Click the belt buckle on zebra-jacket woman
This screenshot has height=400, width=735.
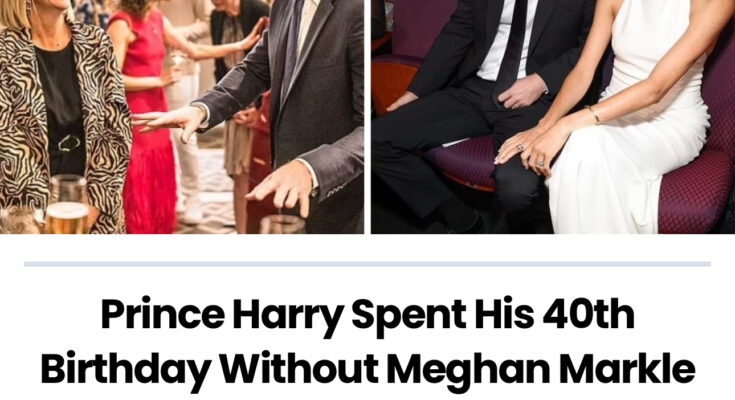tap(69, 143)
